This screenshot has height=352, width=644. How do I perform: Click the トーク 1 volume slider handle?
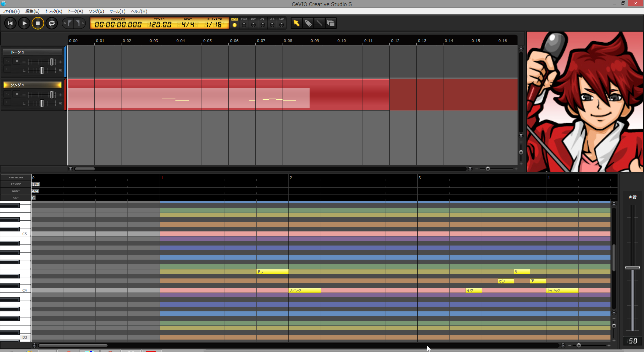[52, 62]
